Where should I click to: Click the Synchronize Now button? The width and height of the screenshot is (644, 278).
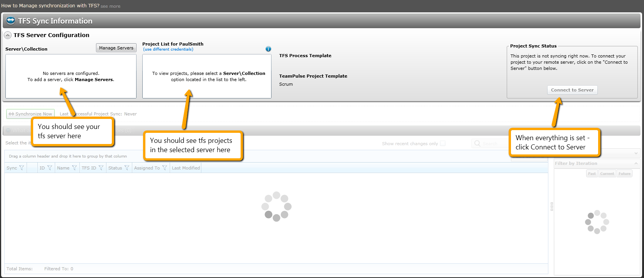click(30, 114)
